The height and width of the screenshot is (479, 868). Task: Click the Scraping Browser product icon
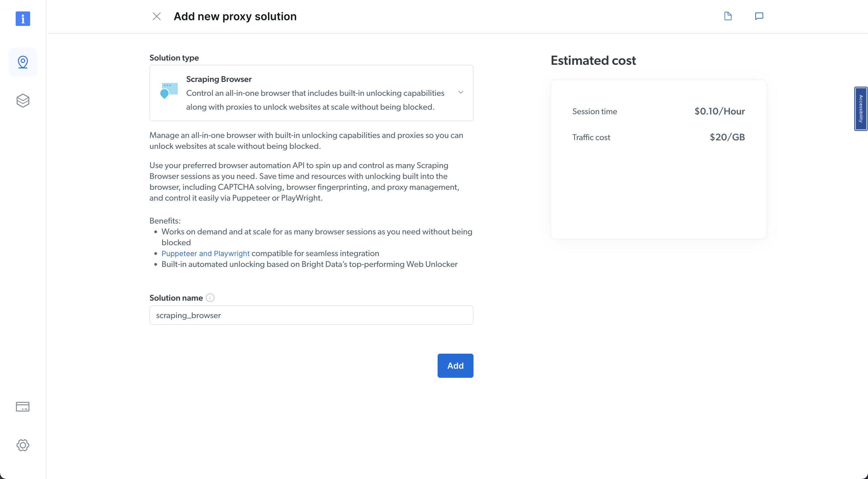point(169,91)
